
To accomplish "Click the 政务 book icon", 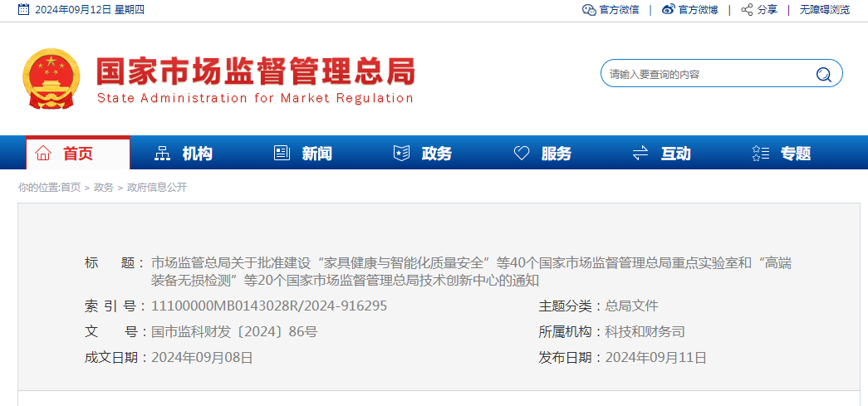I will coord(401,154).
